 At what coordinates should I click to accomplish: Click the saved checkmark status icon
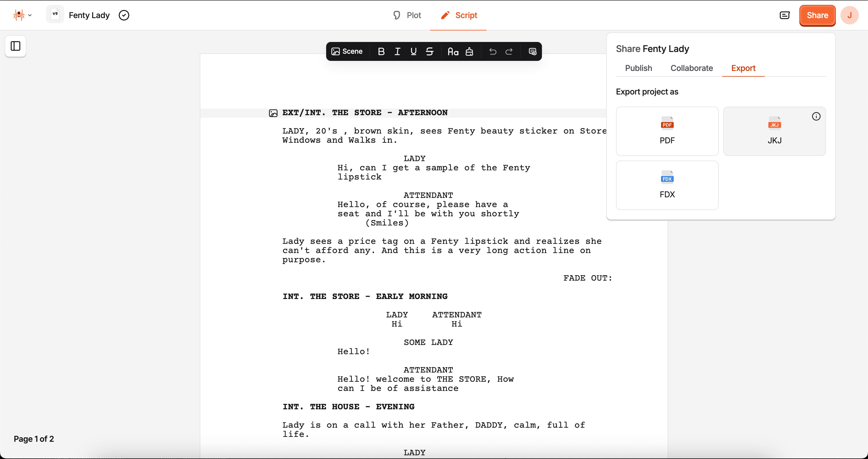pos(124,15)
